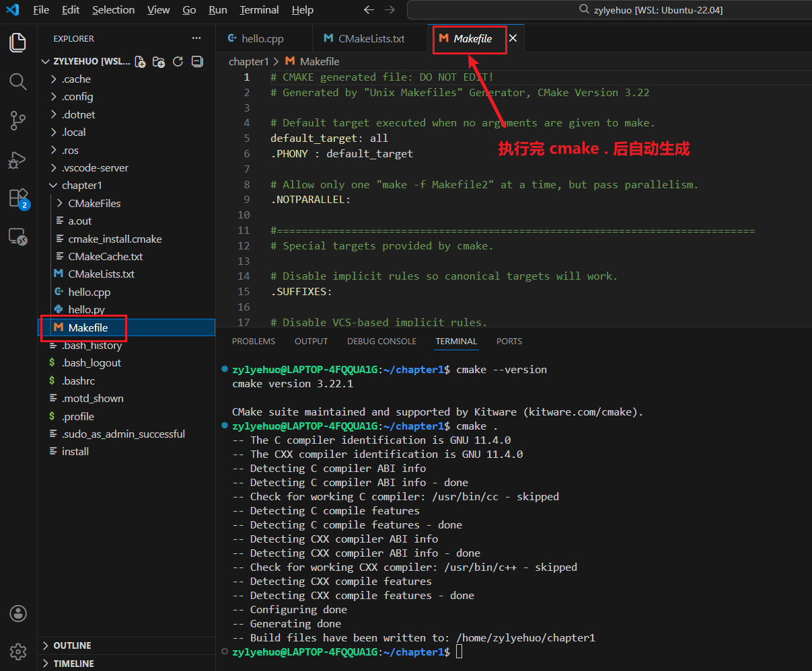Open the Source Control view

pos(18,121)
